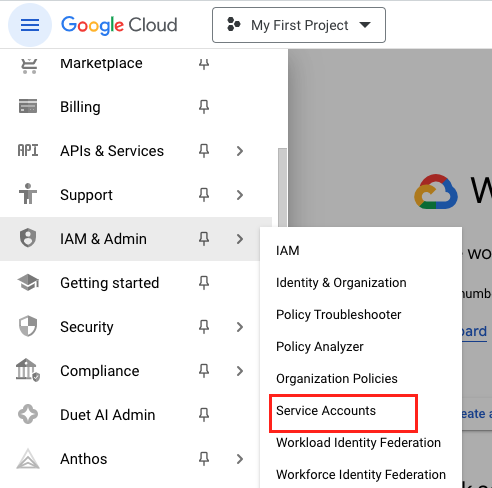The width and height of the screenshot is (492, 488).
Task: Expand the APIs & Services submenu chevron
Action: pyautogui.click(x=240, y=151)
